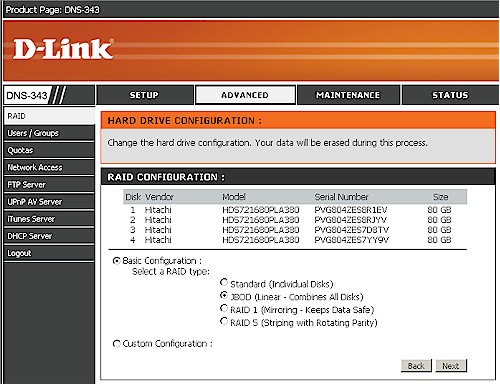Click the Next button
The height and width of the screenshot is (385, 500).
pos(451,366)
